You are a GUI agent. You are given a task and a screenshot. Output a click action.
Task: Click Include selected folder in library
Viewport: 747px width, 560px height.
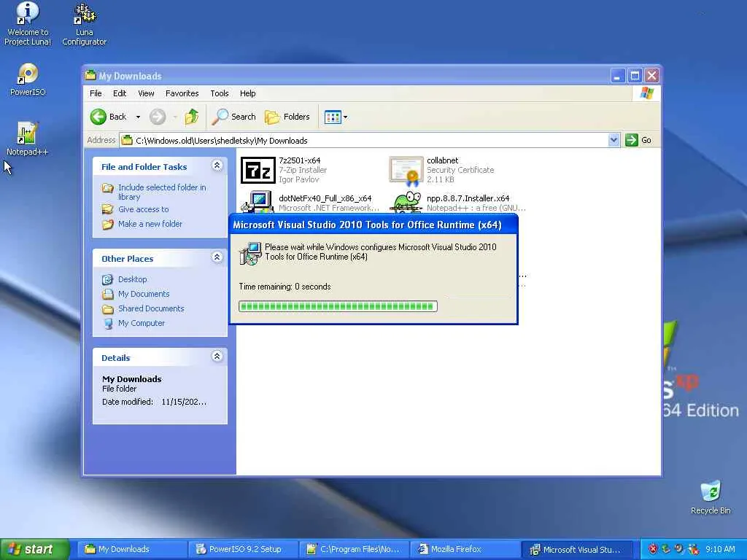coord(162,192)
